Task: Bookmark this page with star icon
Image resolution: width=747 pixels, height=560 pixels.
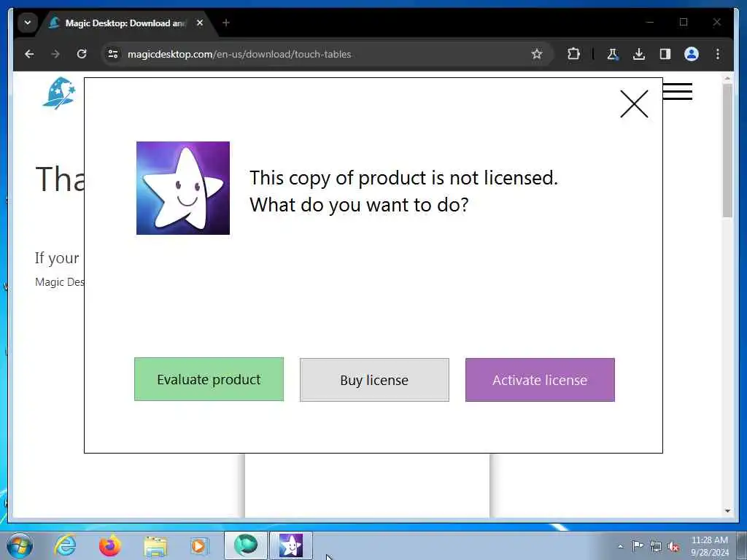Action: coord(537,54)
